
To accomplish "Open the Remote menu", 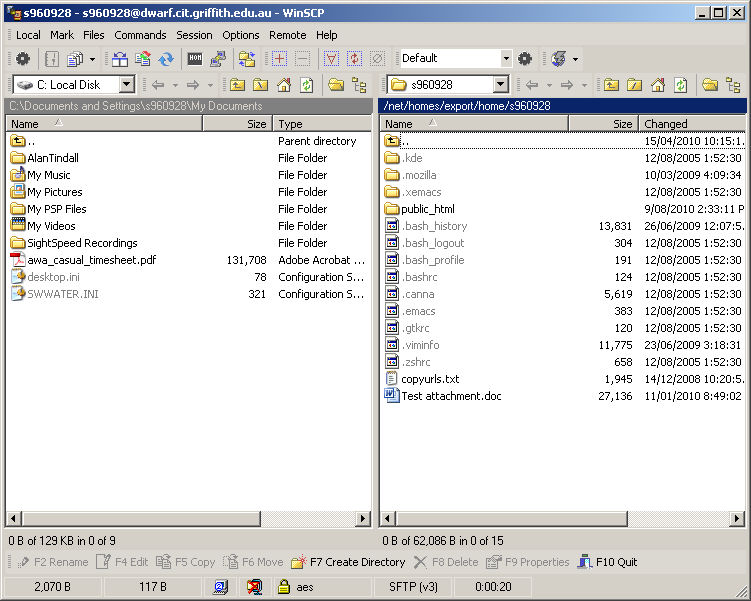I will pyautogui.click(x=287, y=35).
